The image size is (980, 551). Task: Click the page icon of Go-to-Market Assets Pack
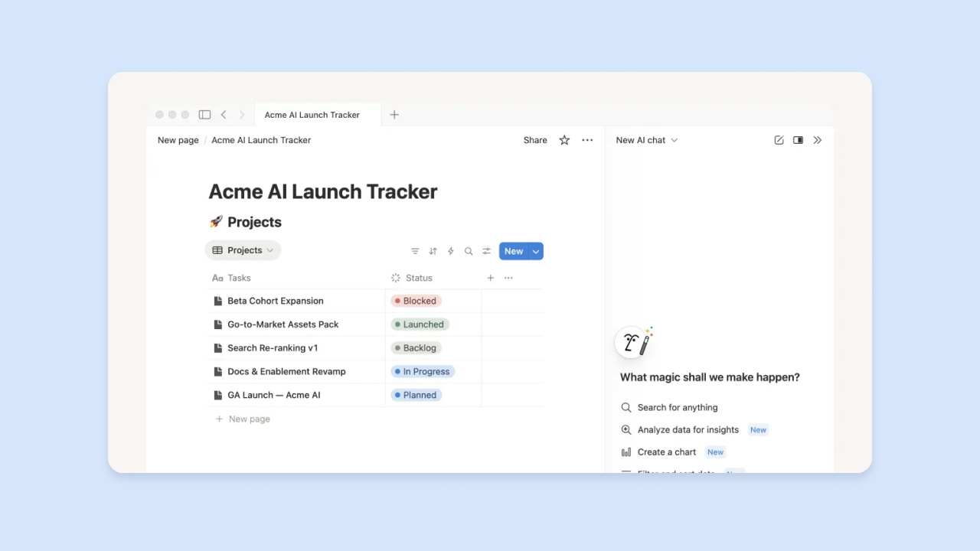(218, 324)
